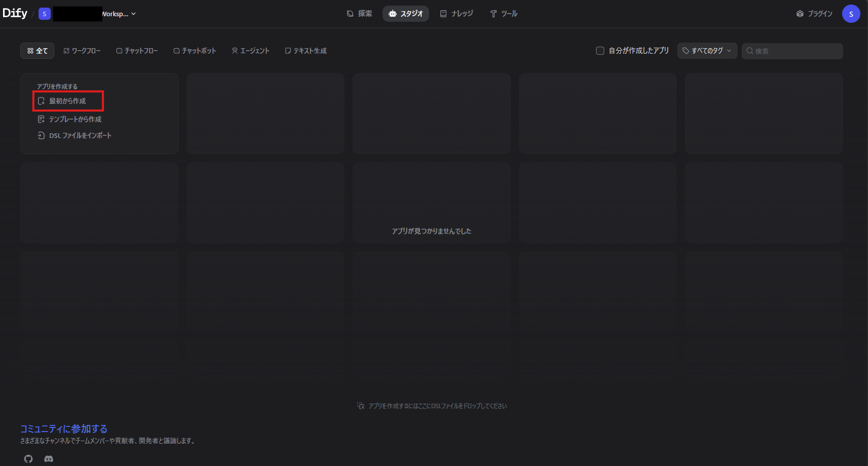Screen dimensions: 868x466
Task: Click the Dify logo
Action: [x=15, y=13]
